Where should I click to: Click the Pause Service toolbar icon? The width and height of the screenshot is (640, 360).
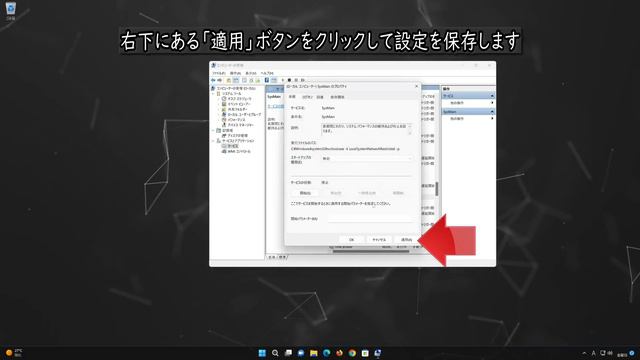[x=296, y=80]
